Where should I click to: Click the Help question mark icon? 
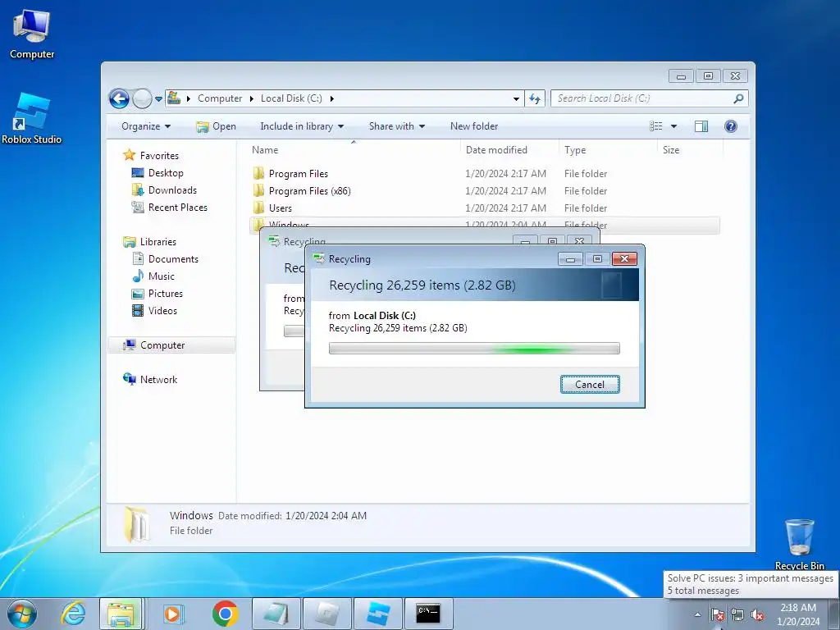[x=730, y=126]
